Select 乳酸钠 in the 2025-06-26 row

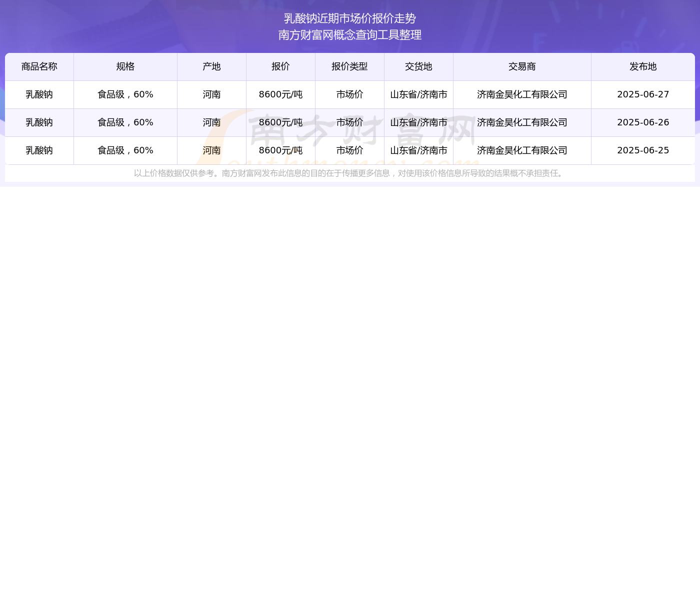point(39,122)
